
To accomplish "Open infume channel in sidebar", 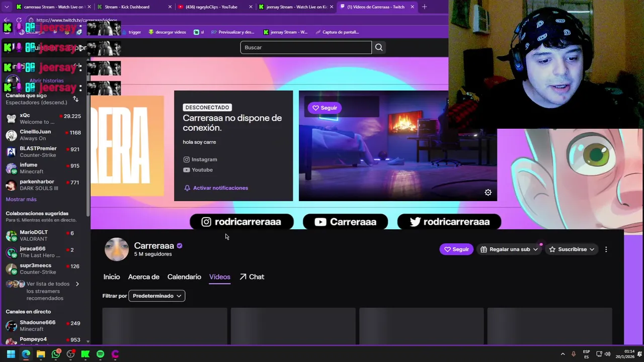I will pos(44,168).
